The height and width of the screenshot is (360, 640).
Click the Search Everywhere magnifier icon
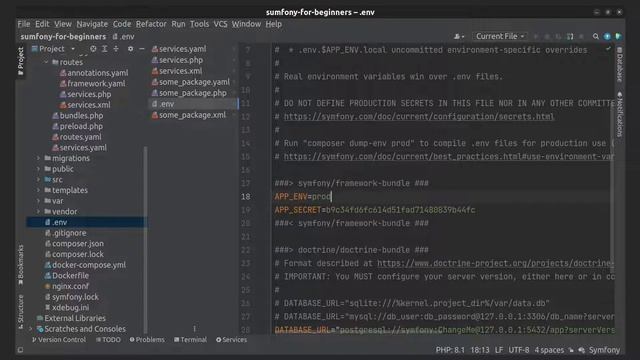click(x=596, y=36)
